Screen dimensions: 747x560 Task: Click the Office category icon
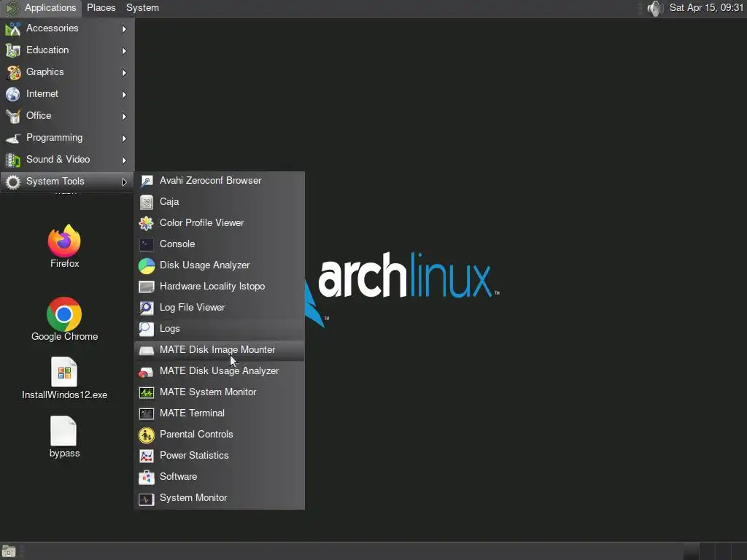pos(13,116)
